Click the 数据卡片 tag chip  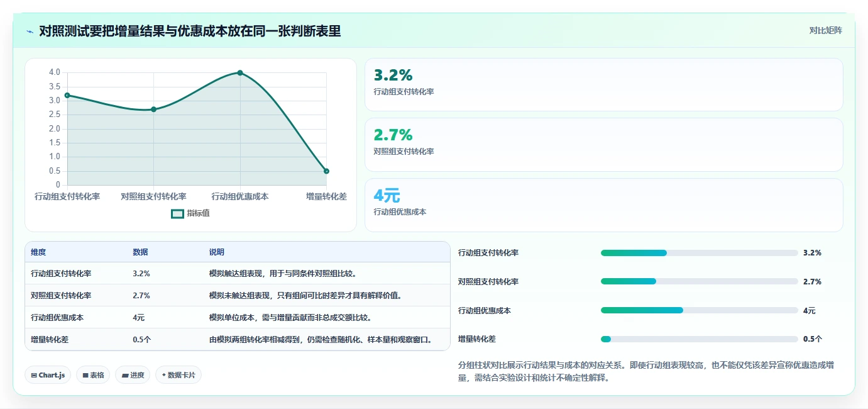tap(179, 375)
